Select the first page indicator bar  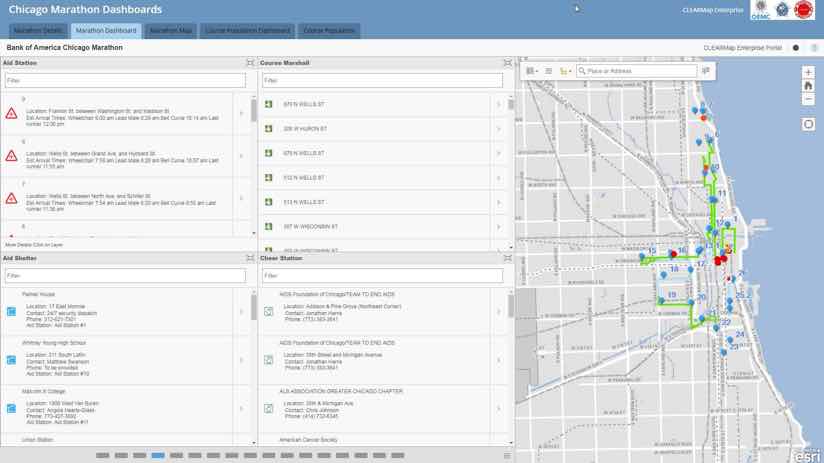[x=102, y=455]
